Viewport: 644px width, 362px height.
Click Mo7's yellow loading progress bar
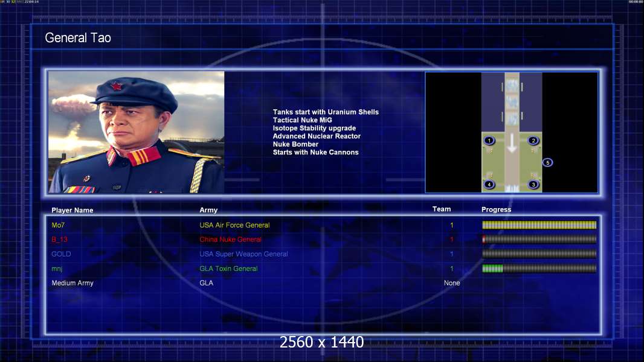[539, 224]
